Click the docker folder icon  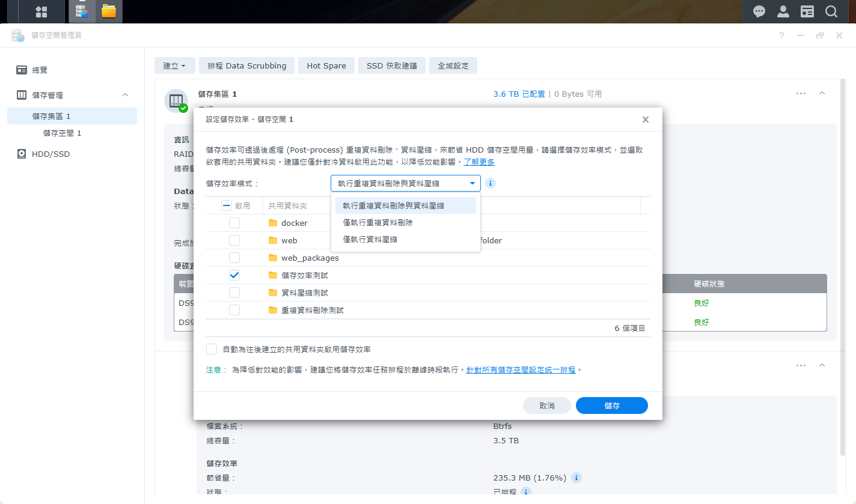click(x=273, y=223)
